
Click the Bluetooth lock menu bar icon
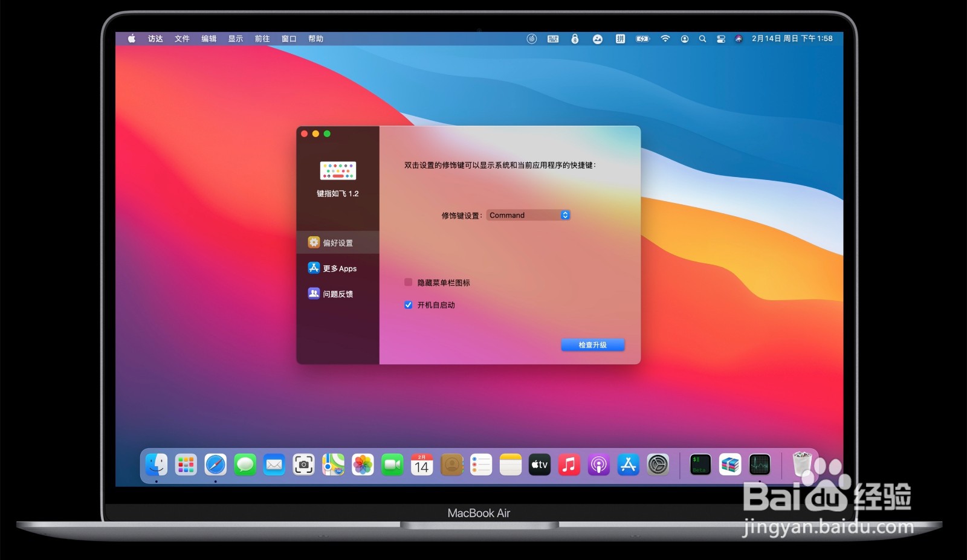(x=575, y=39)
